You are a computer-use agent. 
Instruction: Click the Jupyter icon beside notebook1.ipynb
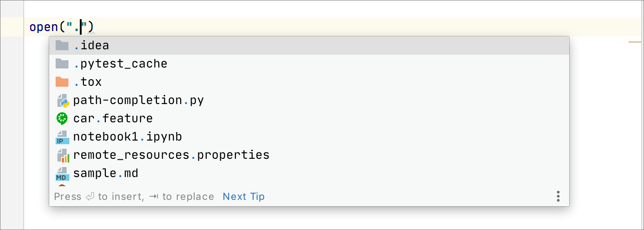coord(62,137)
